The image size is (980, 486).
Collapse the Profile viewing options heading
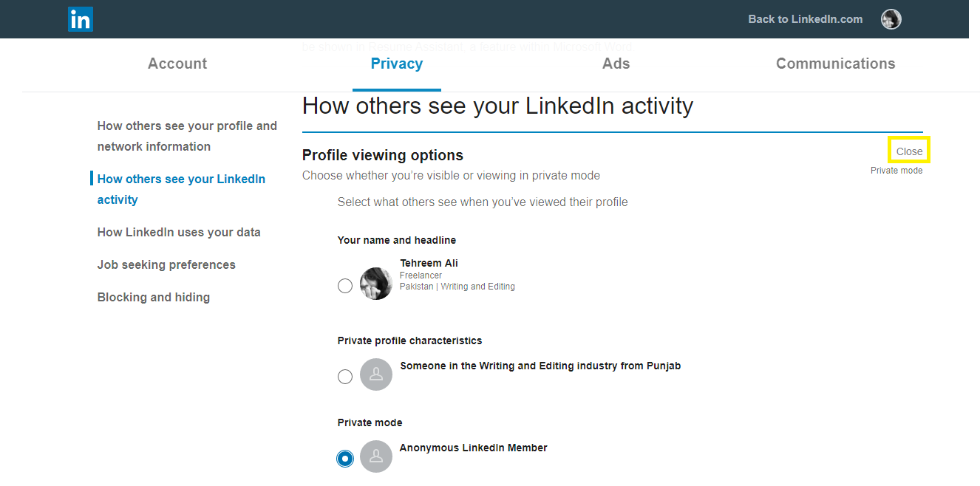(x=383, y=155)
